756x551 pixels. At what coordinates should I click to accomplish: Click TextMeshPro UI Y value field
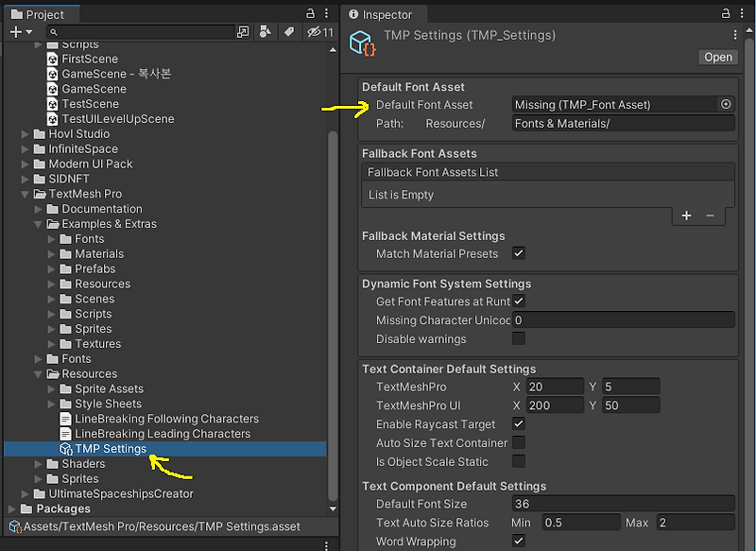click(630, 405)
